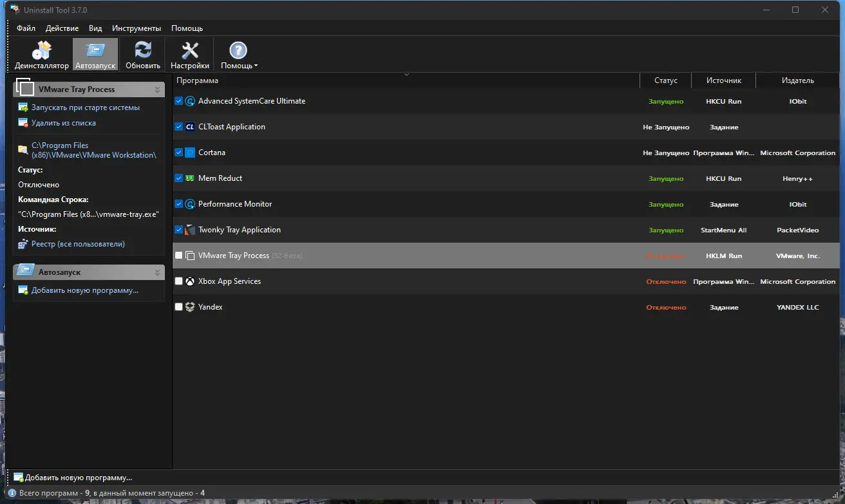Click the PacketVideo publisher cell
Screen dimensions: 845x504
pyautogui.click(x=798, y=230)
